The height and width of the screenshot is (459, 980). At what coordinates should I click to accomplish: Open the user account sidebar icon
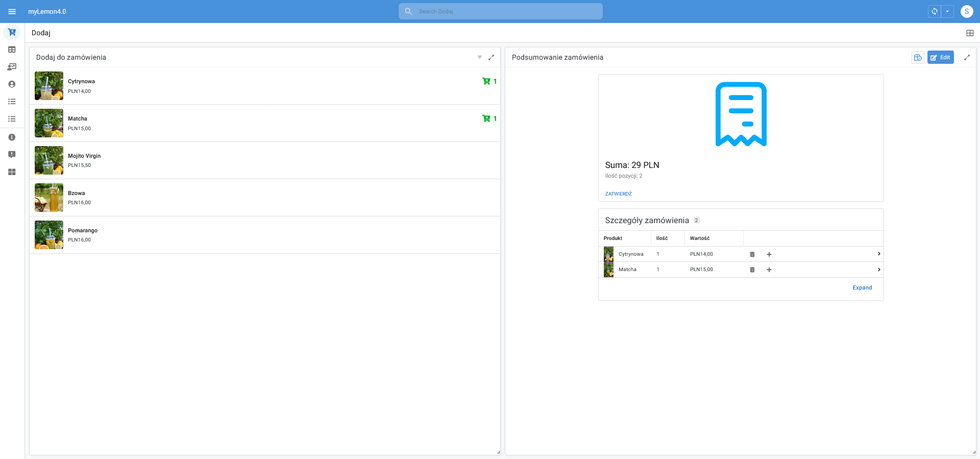tap(12, 84)
